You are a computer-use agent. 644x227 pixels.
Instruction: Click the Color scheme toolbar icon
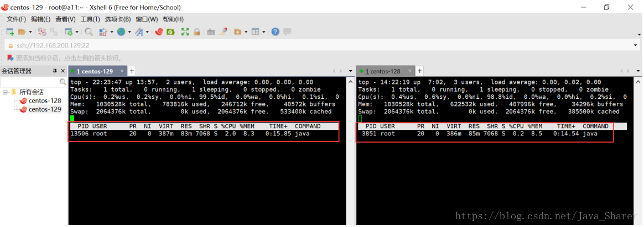tap(103, 31)
